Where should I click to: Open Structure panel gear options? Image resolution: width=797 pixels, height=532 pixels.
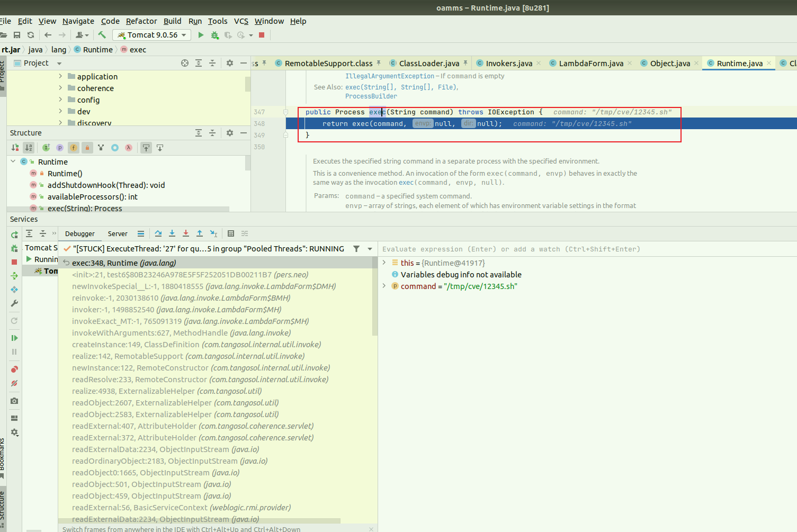[230, 133]
